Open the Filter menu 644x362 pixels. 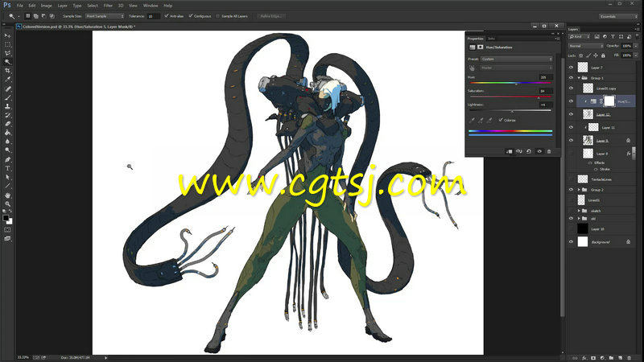pos(108,6)
